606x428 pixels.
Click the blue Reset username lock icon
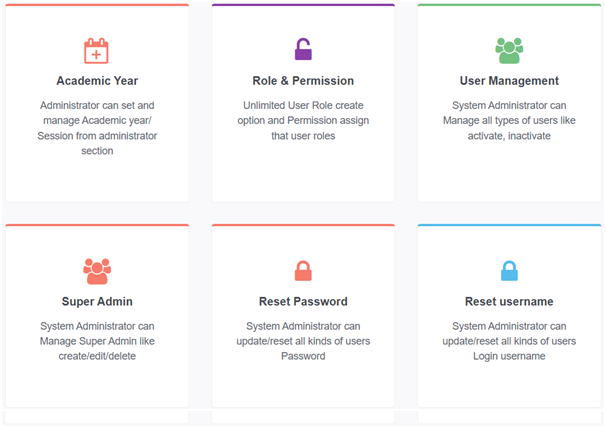509,271
